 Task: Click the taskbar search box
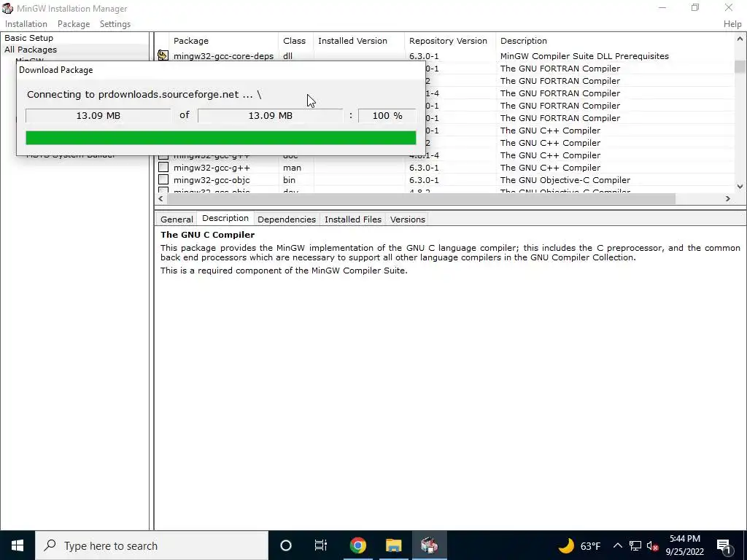click(x=152, y=545)
